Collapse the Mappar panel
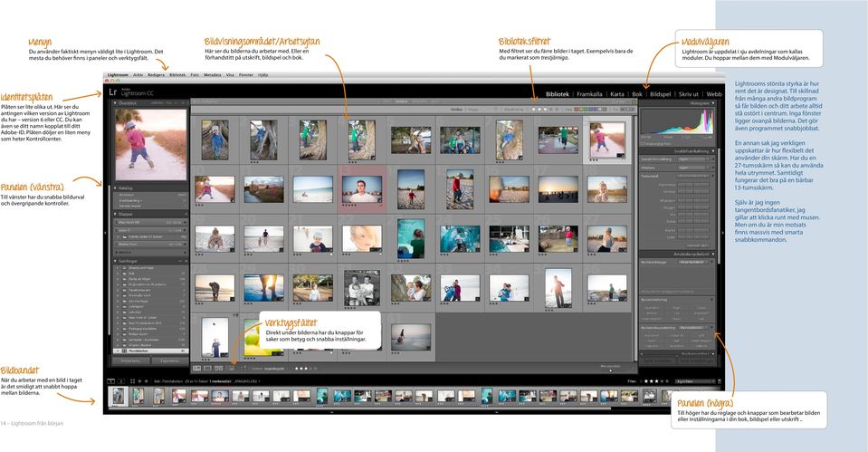Viewport: 868px width, 452px height. 115,214
